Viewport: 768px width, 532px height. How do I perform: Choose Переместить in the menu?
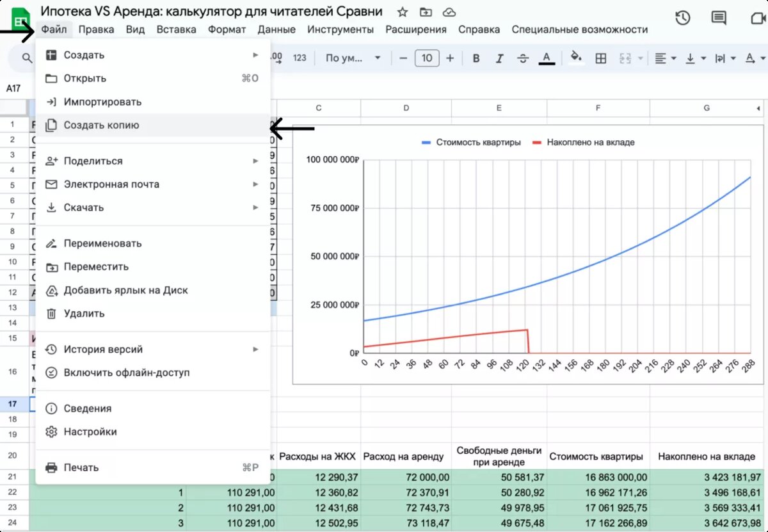click(x=153, y=266)
